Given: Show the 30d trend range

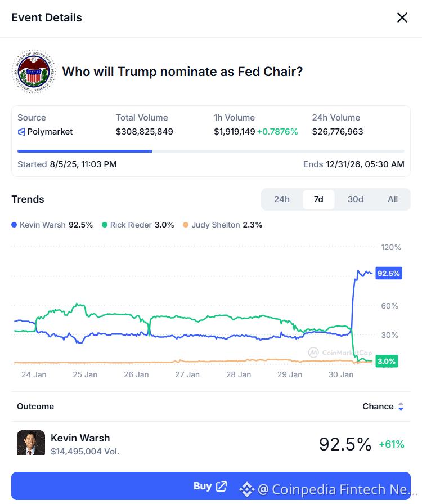Looking at the screenshot, I should (x=356, y=199).
